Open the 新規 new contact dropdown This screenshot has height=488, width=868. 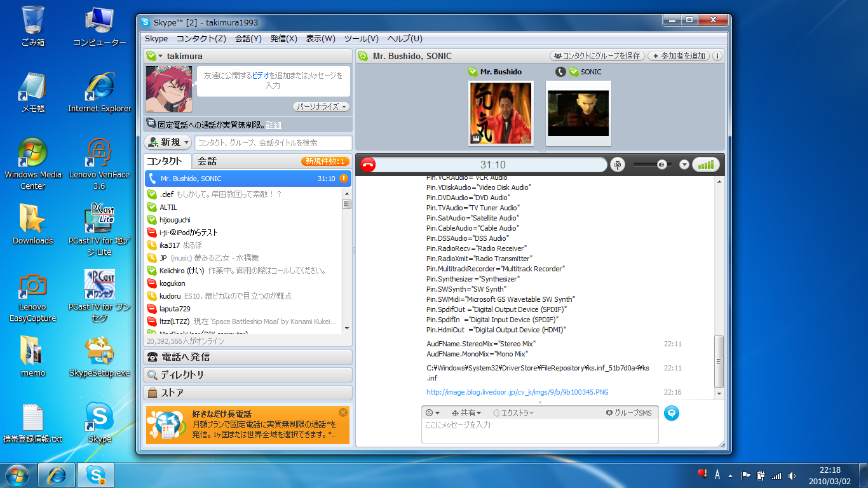168,142
